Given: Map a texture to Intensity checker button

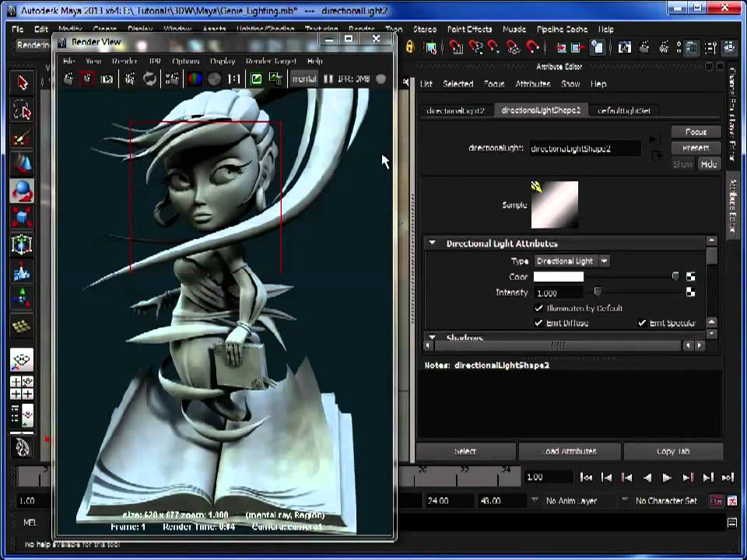Looking at the screenshot, I should 690,292.
